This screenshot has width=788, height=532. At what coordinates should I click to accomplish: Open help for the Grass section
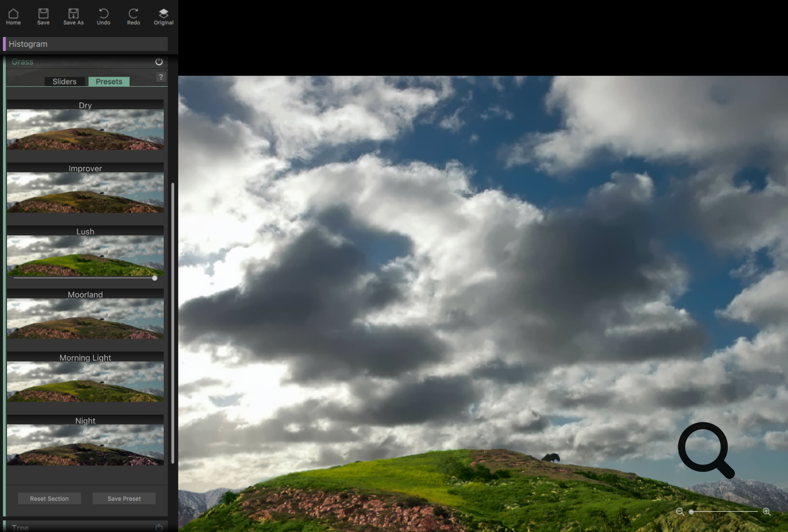click(x=161, y=77)
